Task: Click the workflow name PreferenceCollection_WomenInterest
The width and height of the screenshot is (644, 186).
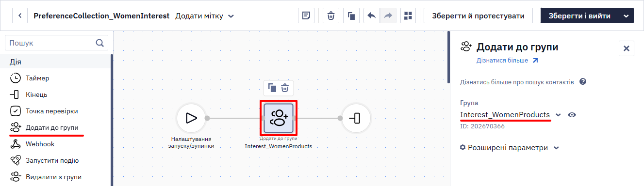Action: 101,16
